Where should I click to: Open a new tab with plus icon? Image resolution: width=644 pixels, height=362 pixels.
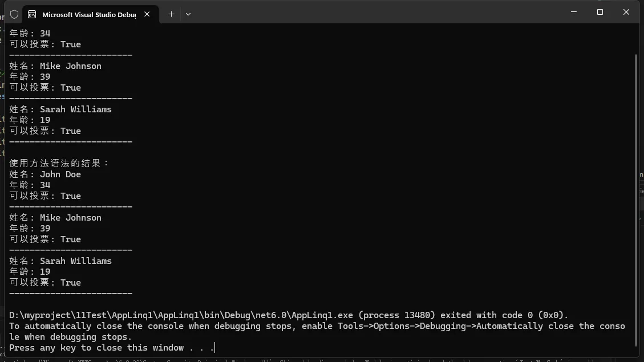click(x=171, y=14)
